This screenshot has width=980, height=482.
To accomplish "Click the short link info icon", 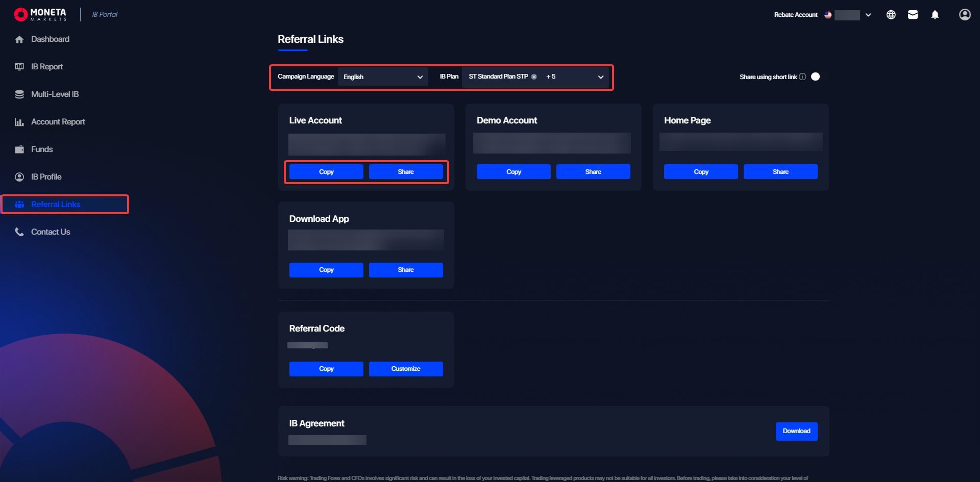I will pos(802,77).
